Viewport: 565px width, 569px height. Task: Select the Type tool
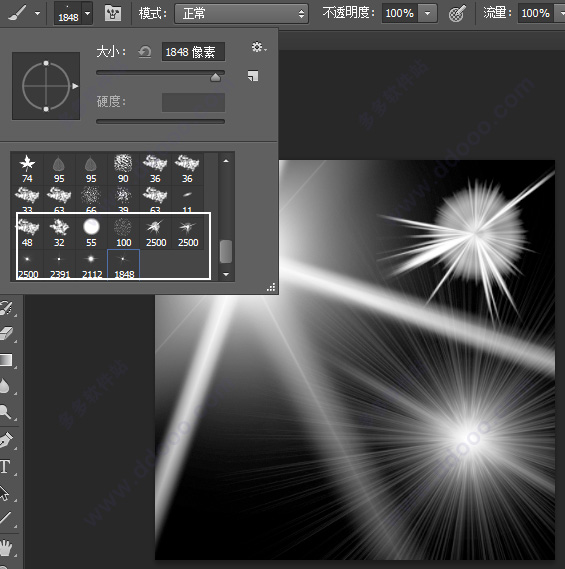[5, 466]
